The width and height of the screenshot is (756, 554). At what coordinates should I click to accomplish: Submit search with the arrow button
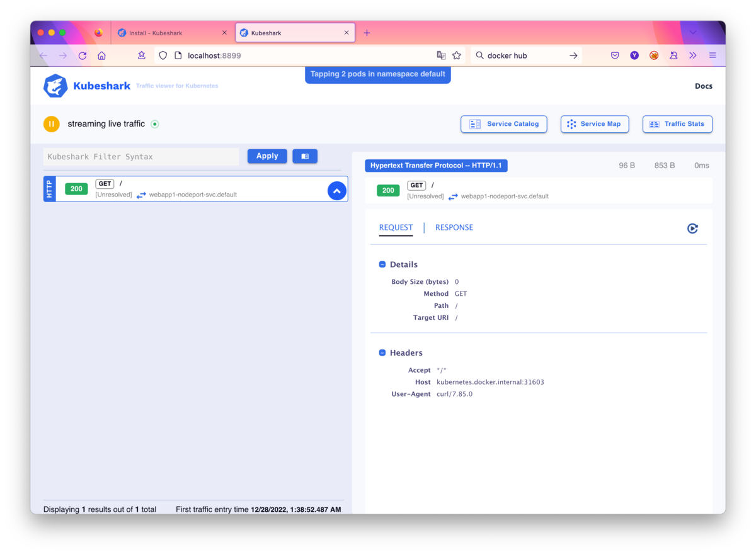[x=573, y=55]
